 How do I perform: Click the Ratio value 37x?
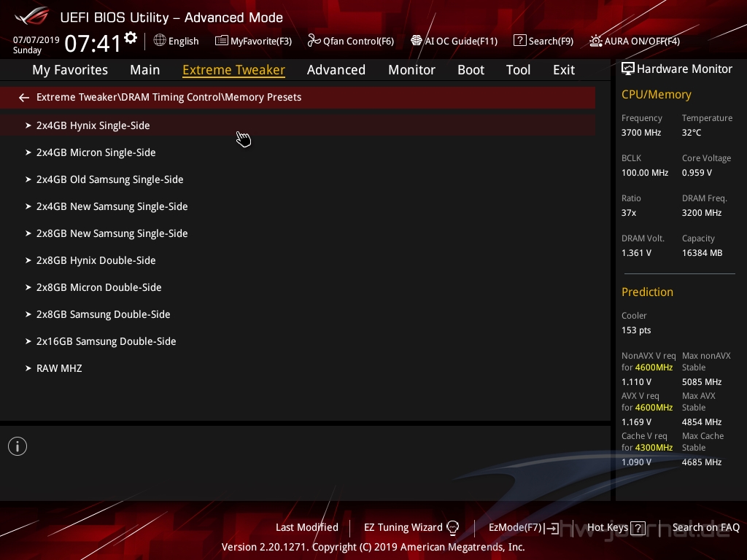pyautogui.click(x=628, y=213)
